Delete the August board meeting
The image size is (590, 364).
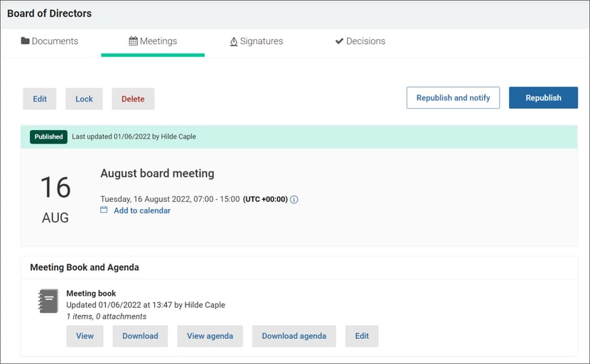click(133, 99)
